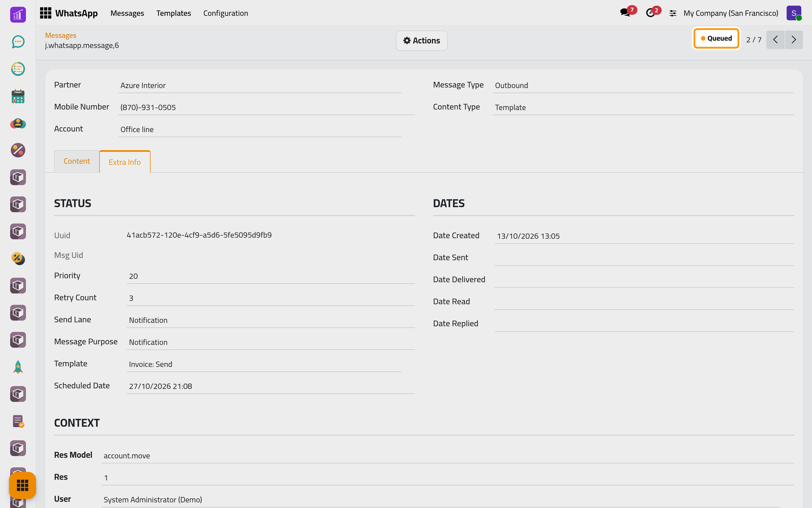
Task: Click the Priority field showing 20
Action: click(x=271, y=276)
